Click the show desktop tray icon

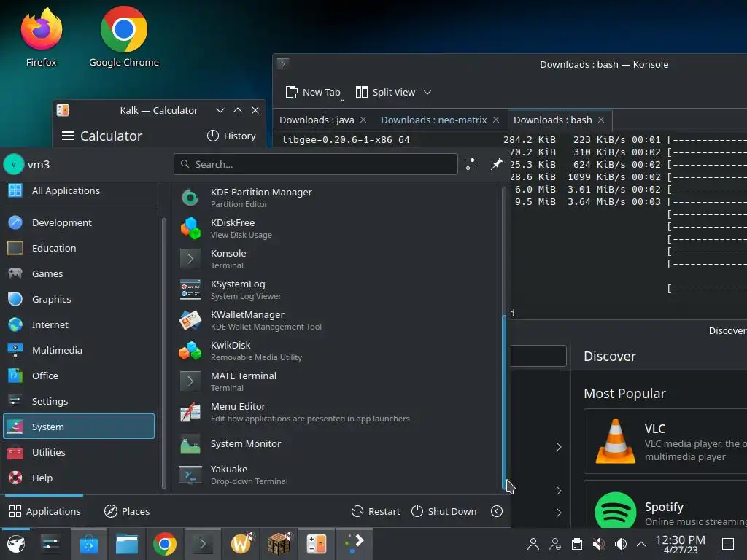(x=728, y=544)
